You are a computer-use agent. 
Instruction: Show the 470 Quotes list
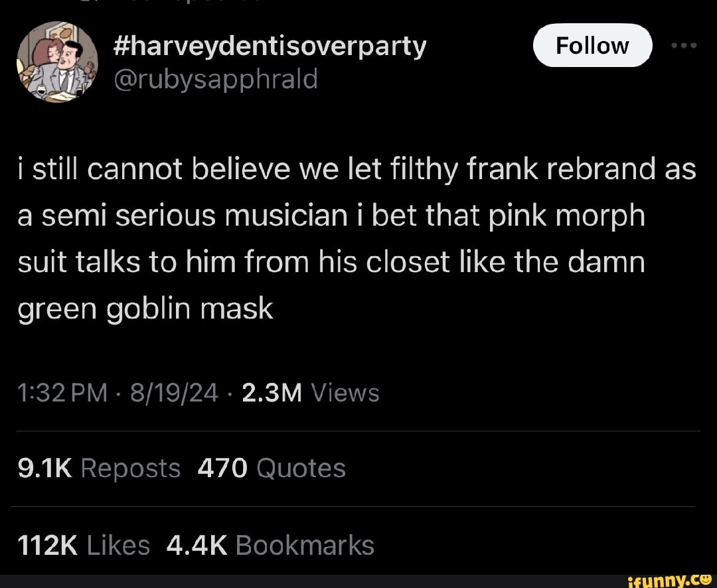(272, 469)
